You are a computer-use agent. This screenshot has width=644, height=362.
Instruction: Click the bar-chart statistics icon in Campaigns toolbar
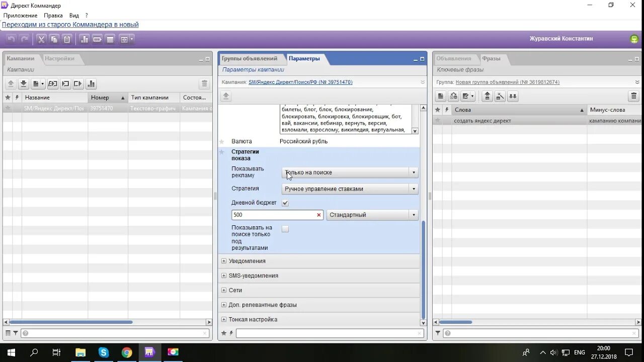pyautogui.click(x=91, y=84)
